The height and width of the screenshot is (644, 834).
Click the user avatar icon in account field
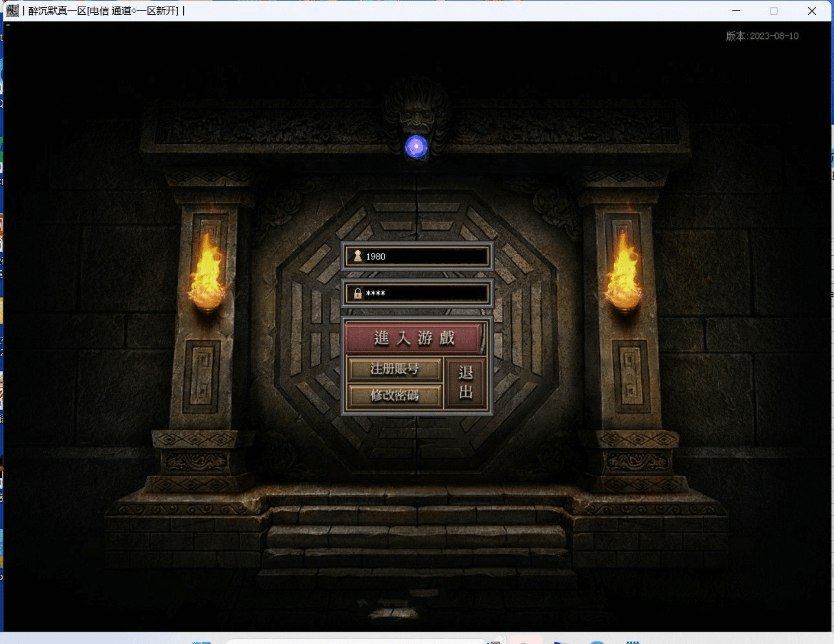(x=357, y=257)
